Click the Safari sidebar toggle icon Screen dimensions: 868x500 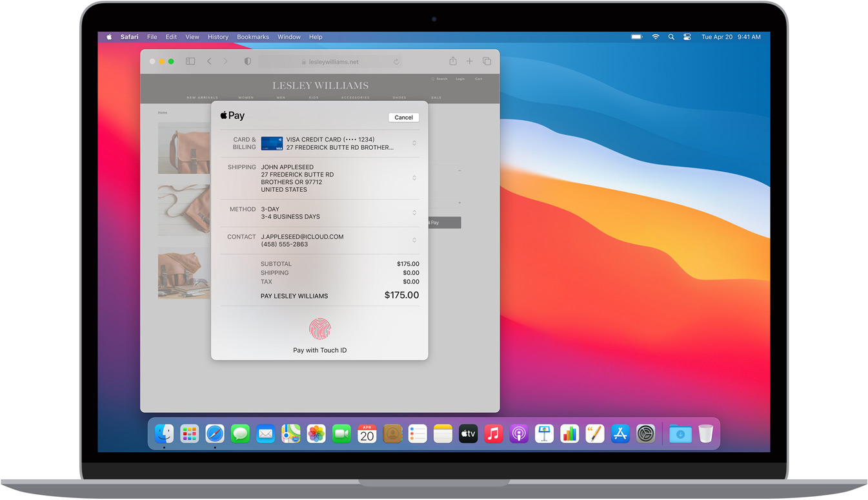[190, 61]
